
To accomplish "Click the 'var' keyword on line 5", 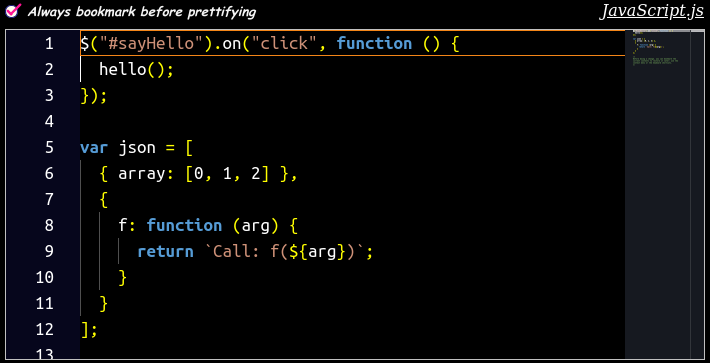I will click(x=94, y=148).
